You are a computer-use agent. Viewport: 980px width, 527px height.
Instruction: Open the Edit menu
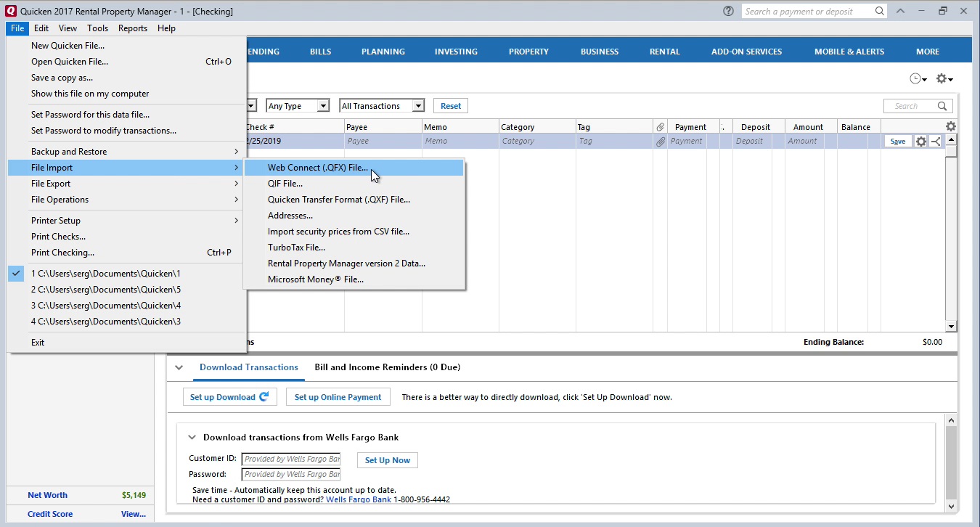click(x=41, y=28)
